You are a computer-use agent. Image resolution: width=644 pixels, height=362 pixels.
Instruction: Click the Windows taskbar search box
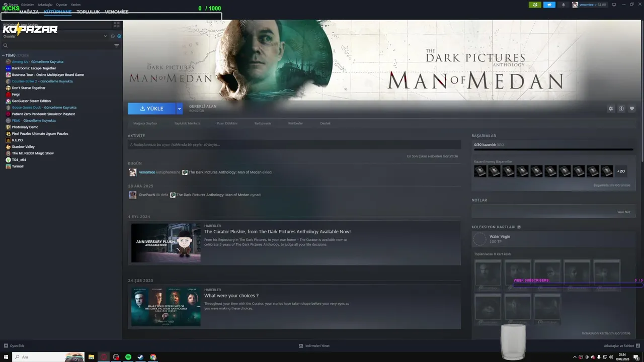48,357
